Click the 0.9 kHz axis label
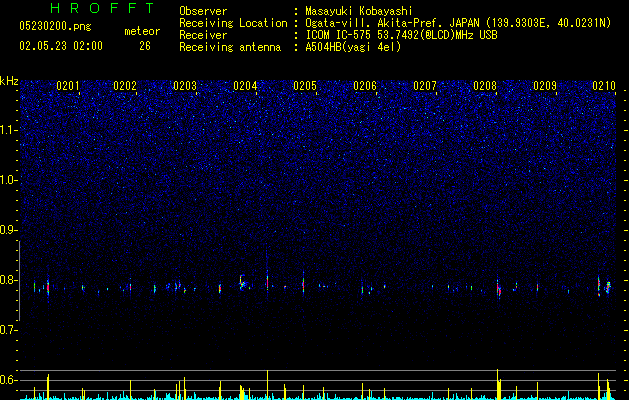 9,230
